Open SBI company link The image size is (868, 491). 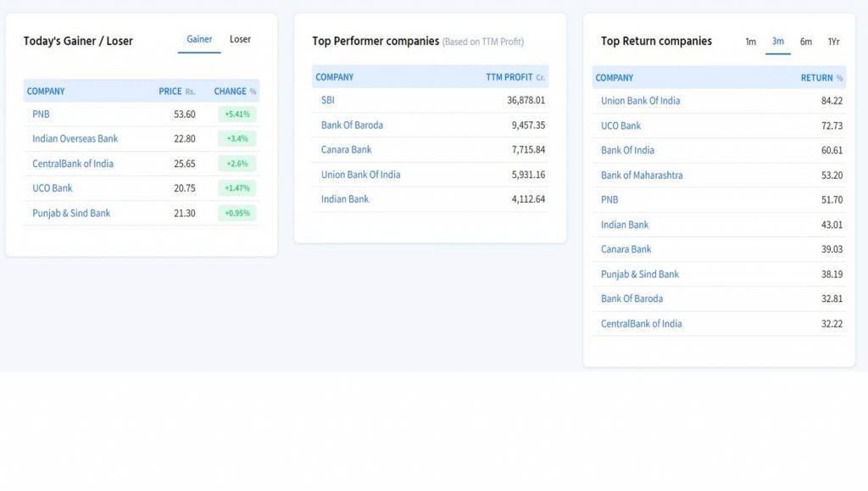[328, 100]
